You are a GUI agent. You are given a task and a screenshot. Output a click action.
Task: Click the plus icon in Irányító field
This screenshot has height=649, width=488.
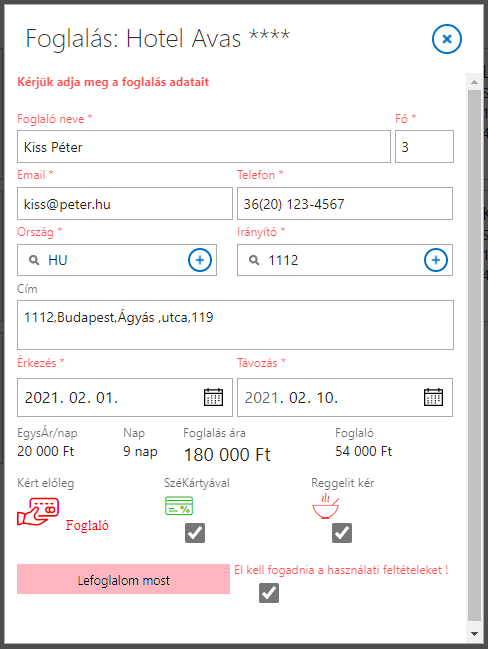(x=436, y=260)
